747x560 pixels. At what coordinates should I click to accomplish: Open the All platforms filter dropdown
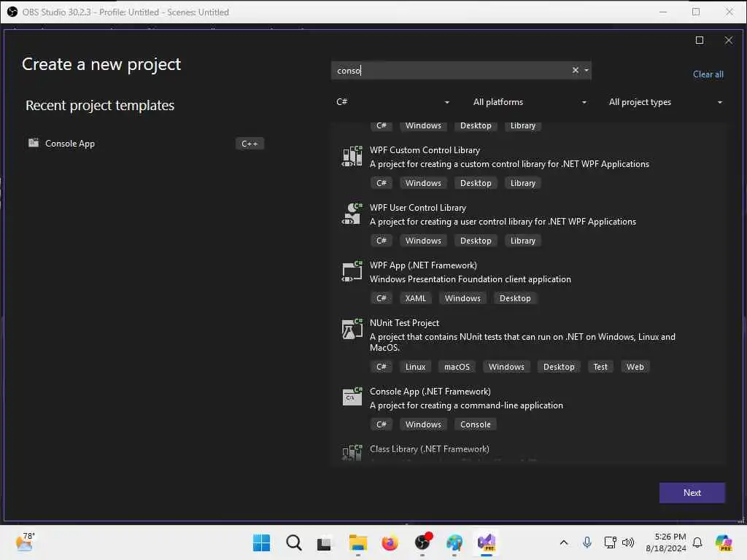(530, 102)
